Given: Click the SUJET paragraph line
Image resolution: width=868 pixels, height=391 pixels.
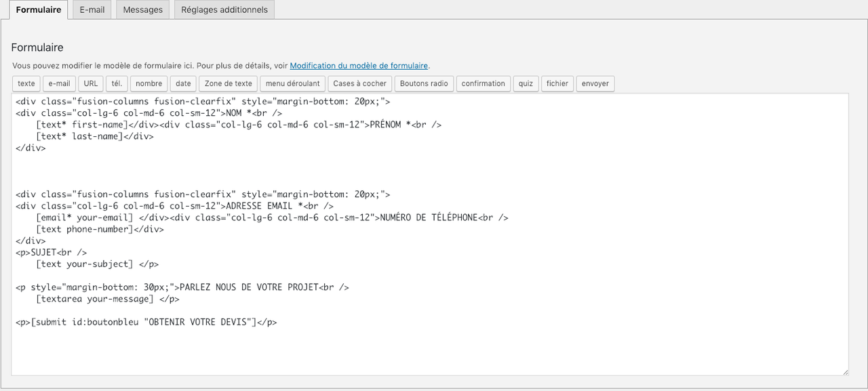Looking at the screenshot, I should 51,252.
